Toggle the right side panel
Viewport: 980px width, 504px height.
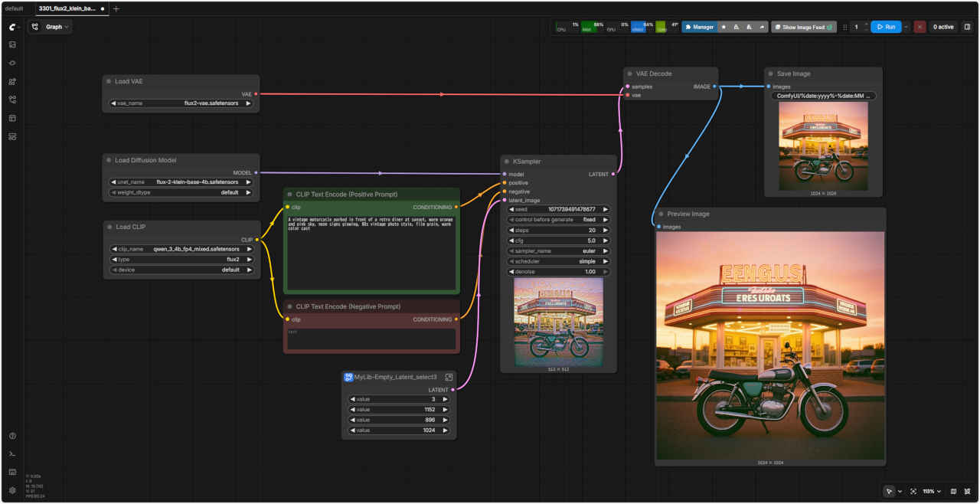tap(967, 27)
